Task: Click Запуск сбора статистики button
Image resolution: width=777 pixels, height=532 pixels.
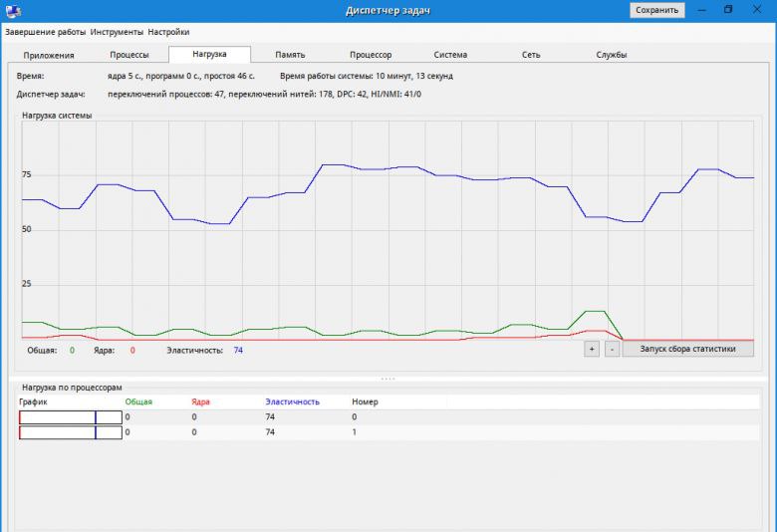Action: tap(687, 349)
